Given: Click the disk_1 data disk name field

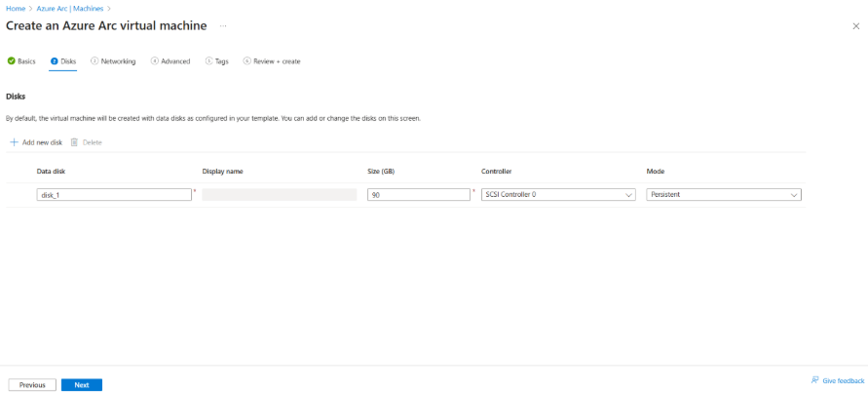Looking at the screenshot, I should pyautogui.click(x=113, y=195).
